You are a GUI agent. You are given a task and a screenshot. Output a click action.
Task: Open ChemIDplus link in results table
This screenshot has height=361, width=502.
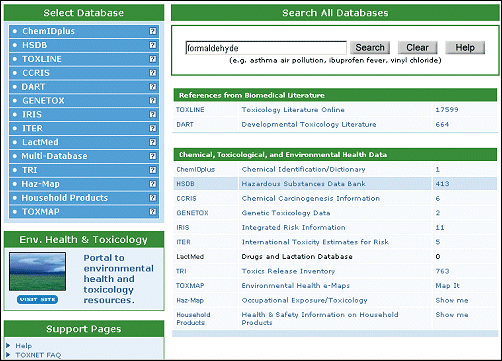(196, 169)
